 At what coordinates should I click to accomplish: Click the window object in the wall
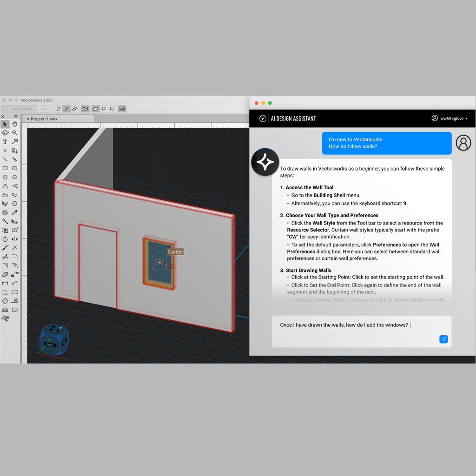[x=159, y=264]
